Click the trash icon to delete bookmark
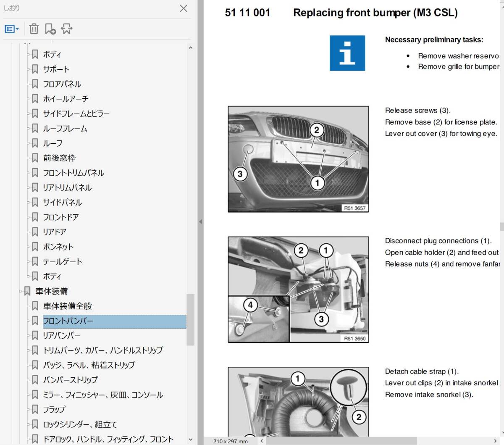The height and width of the screenshot is (445, 504). click(x=34, y=29)
